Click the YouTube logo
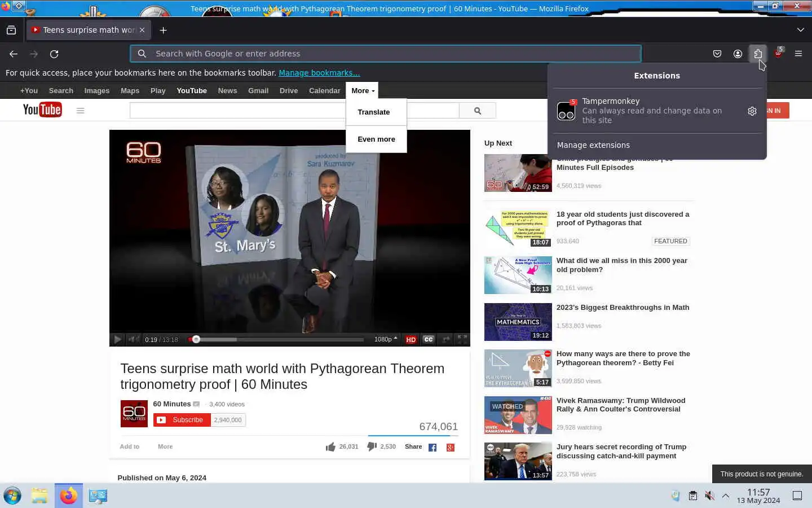The width and height of the screenshot is (812, 508). click(x=42, y=110)
